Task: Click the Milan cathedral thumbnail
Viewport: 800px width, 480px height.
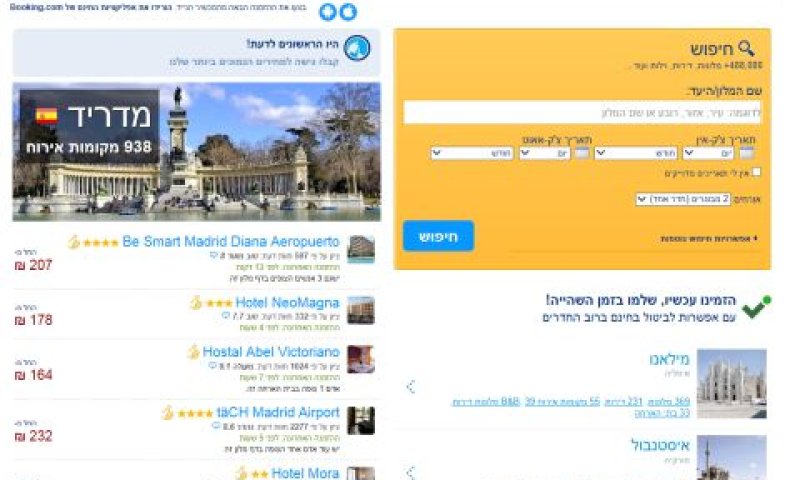Action: (x=732, y=384)
